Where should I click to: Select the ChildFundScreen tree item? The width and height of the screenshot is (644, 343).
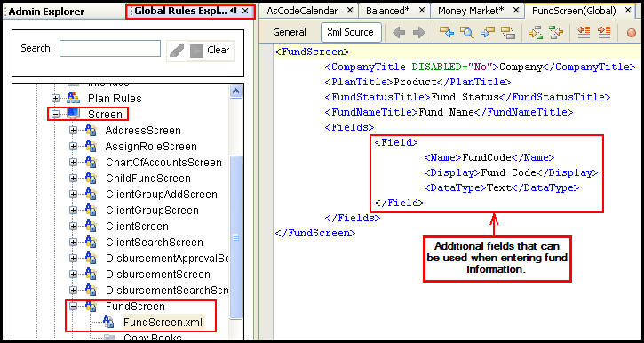pos(148,179)
